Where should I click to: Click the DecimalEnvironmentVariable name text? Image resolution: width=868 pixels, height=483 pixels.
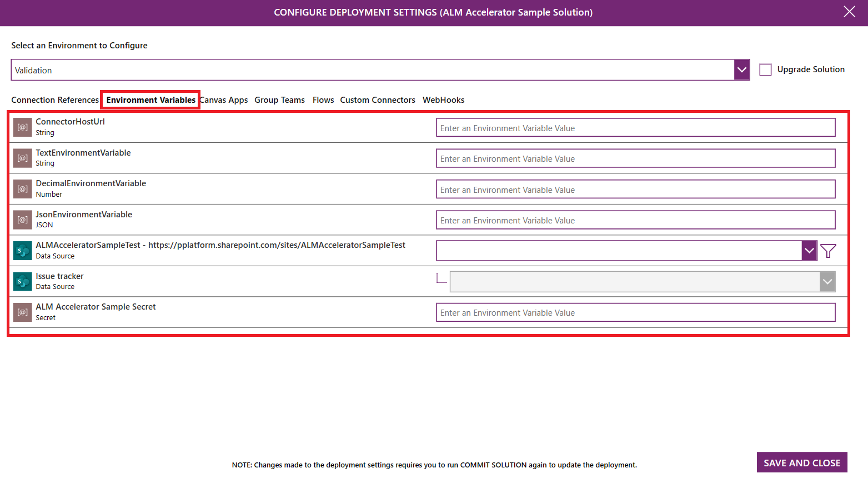pos(91,183)
